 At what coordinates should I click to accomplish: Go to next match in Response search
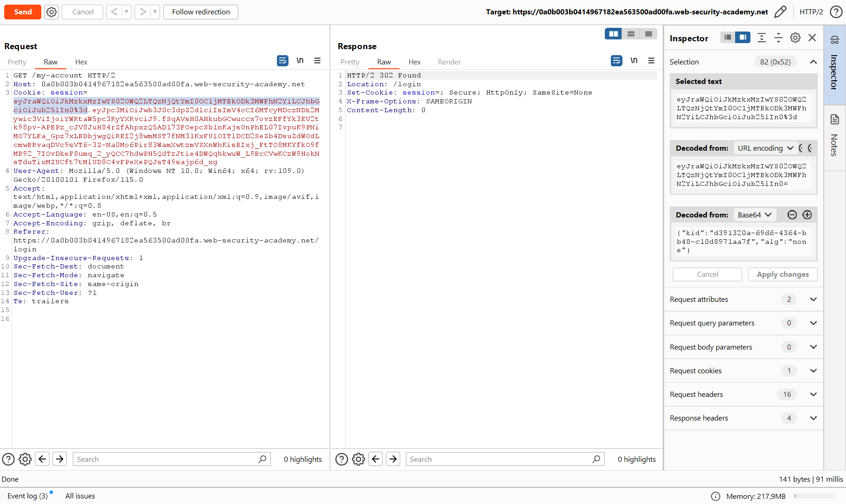click(x=393, y=459)
